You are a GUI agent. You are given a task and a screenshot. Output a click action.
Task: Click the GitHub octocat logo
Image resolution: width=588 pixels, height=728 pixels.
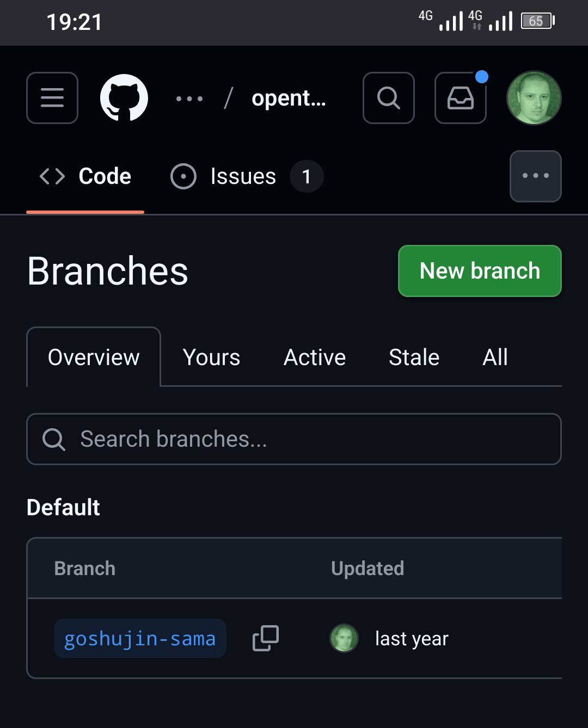[x=124, y=98]
